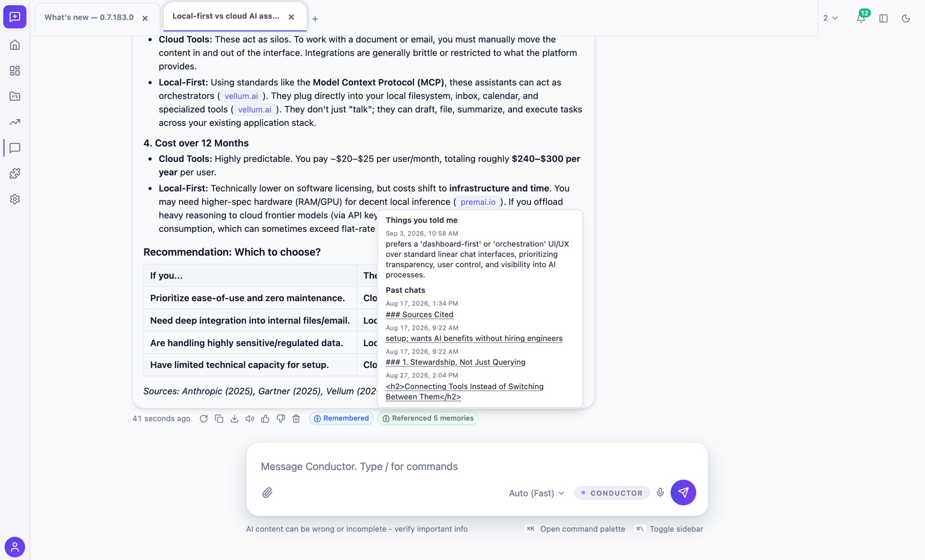Regenerate the response with the refresh icon
Image resolution: width=925 pixels, height=560 pixels.
(203, 419)
